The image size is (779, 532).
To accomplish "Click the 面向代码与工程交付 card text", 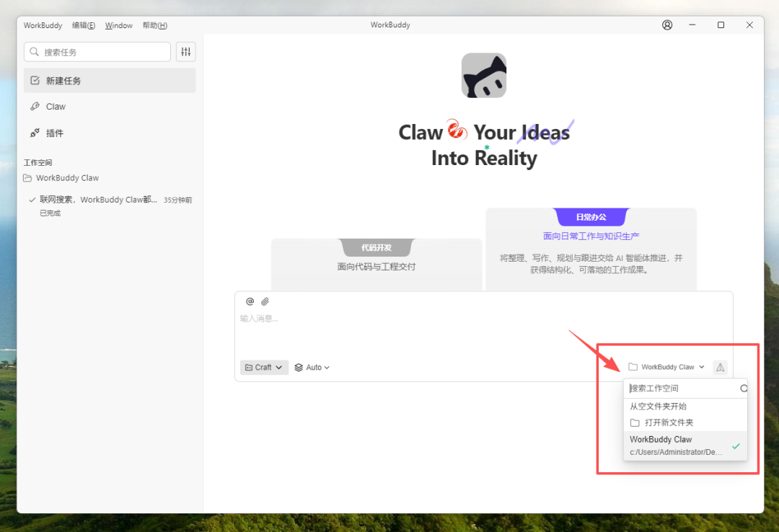I will [376, 267].
